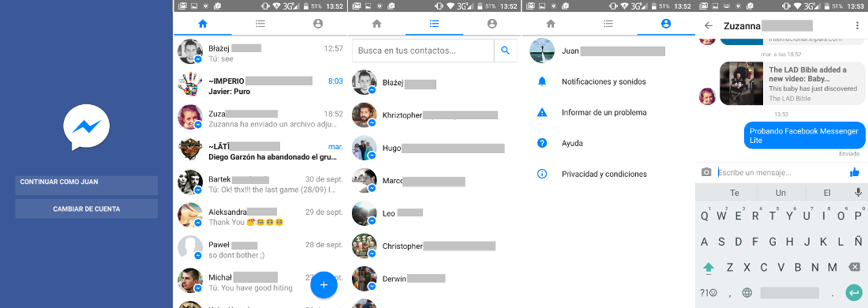Viewport: 868px width, 308px height.
Task: Tap the keyboard microphone icon
Action: point(858,193)
